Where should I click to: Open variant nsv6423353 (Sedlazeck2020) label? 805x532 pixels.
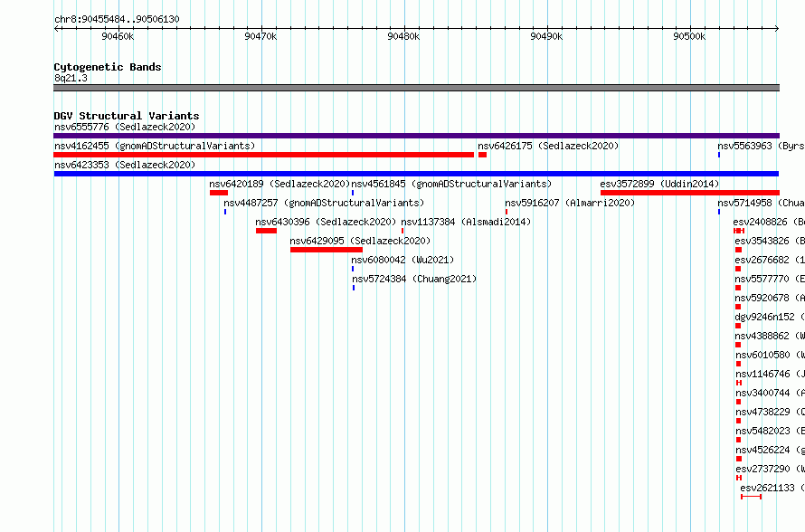pos(125,165)
